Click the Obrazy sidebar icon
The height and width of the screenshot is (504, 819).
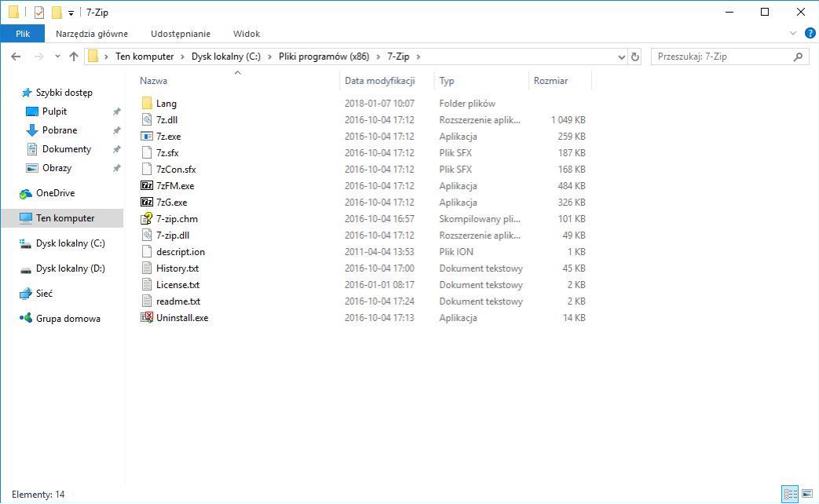pyautogui.click(x=32, y=168)
